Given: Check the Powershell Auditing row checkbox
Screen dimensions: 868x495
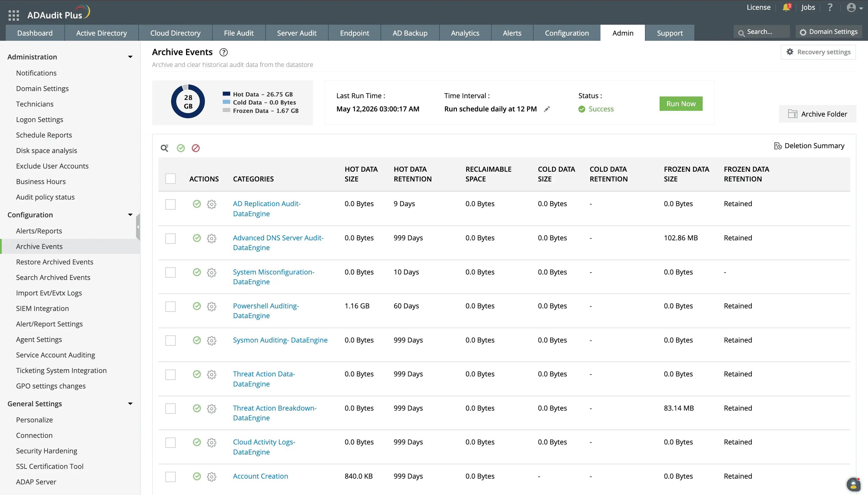Looking at the screenshot, I should pyautogui.click(x=170, y=307).
